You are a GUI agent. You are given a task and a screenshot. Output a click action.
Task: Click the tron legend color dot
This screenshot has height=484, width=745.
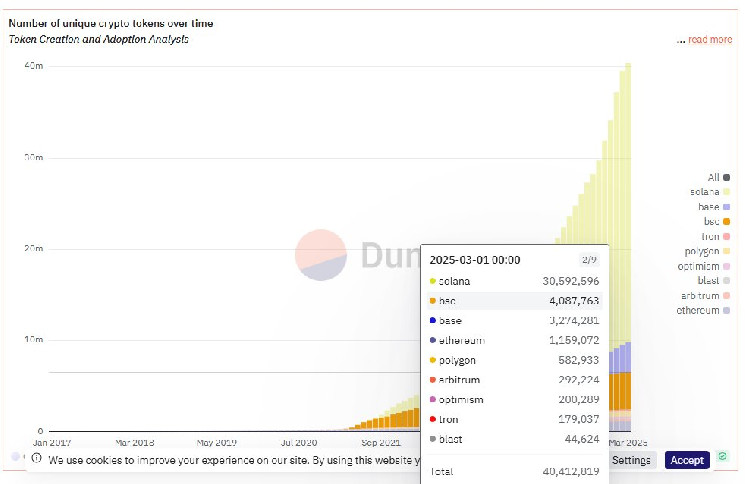[x=726, y=236]
